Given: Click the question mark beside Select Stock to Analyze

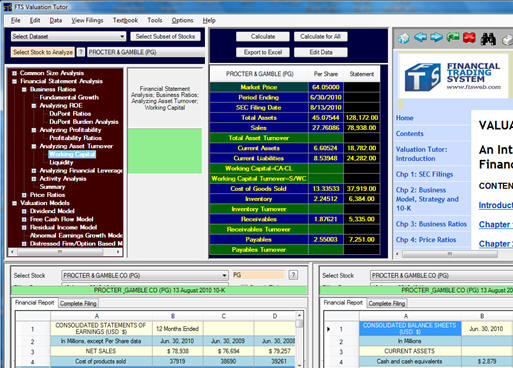Looking at the screenshot, I should tap(81, 52).
